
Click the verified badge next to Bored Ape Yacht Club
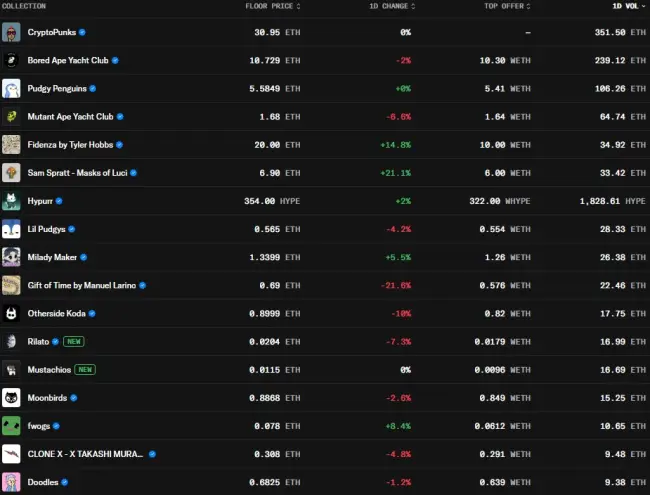point(115,61)
